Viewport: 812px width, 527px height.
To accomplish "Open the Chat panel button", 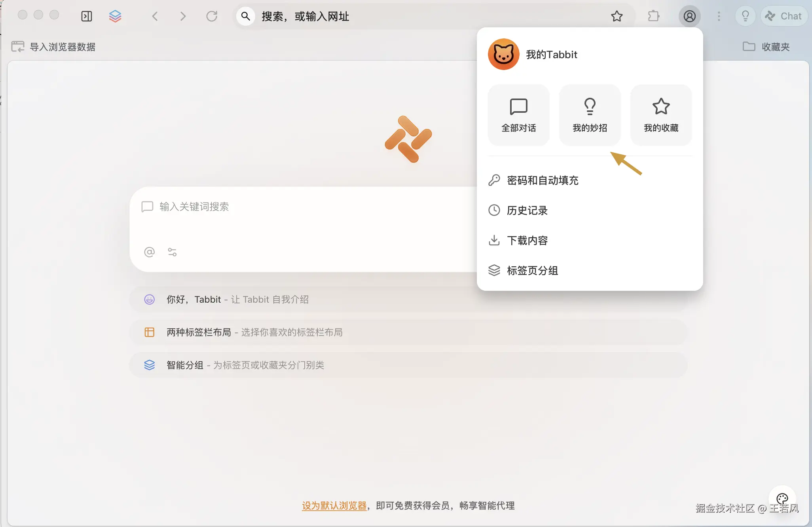I will (784, 16).
